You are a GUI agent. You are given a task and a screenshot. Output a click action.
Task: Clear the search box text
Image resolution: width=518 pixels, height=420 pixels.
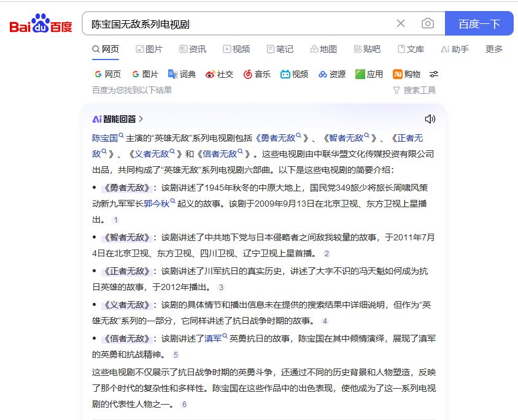point(401,24)
